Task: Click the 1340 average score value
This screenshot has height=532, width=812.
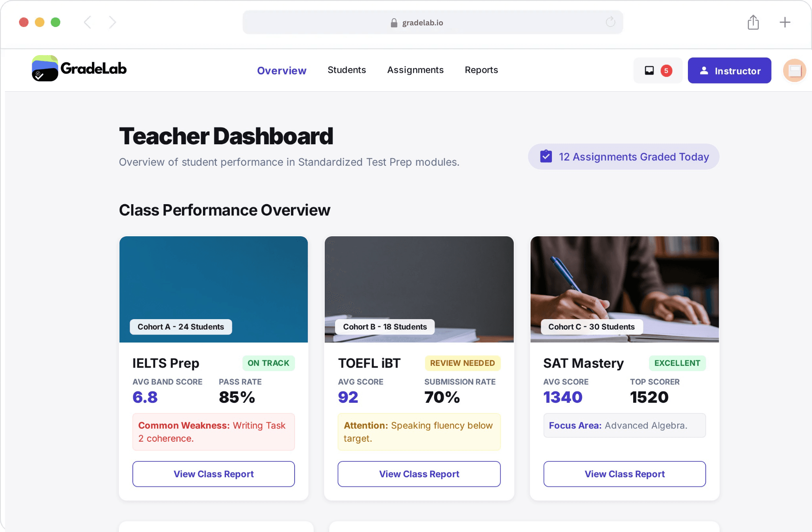Action: tap(563, 397)
